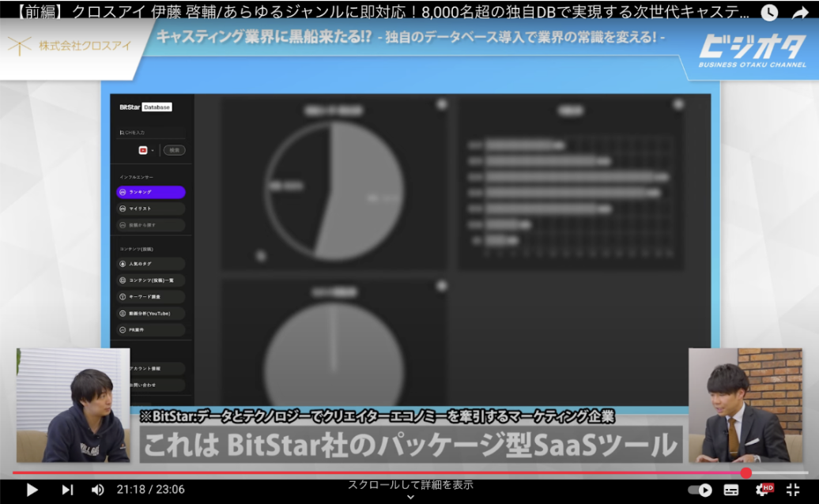The height and width of the screenshot is (504, 819).
Task: Click the small icon below the upper pie chart
Action: (x=261, y=256)
